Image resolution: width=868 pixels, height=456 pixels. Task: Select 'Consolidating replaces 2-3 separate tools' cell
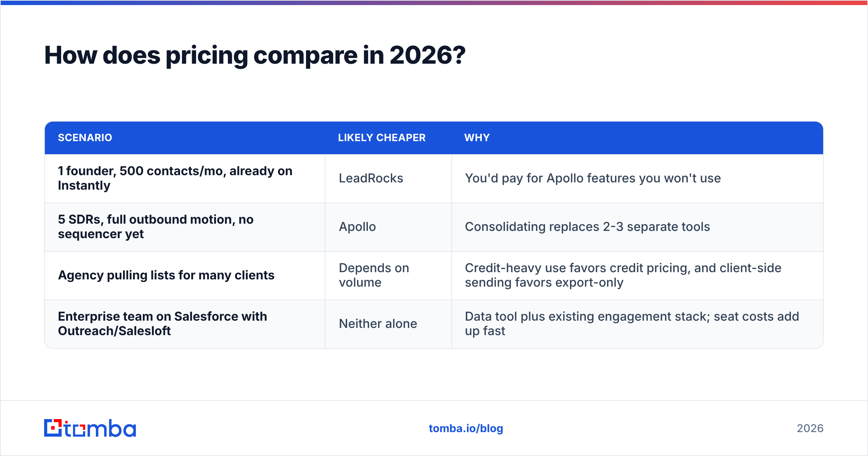pos(638,227)
